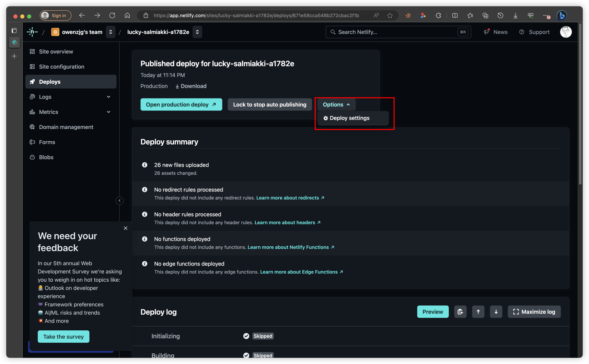Click the page vertical scrollbar

[x=580, y=104]
